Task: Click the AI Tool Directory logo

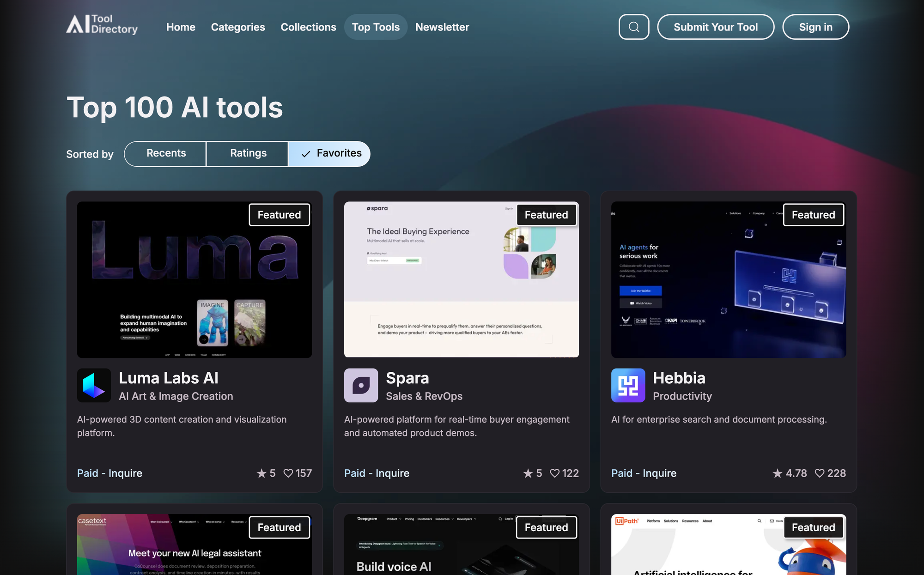Action: click(x=102, y=25)
